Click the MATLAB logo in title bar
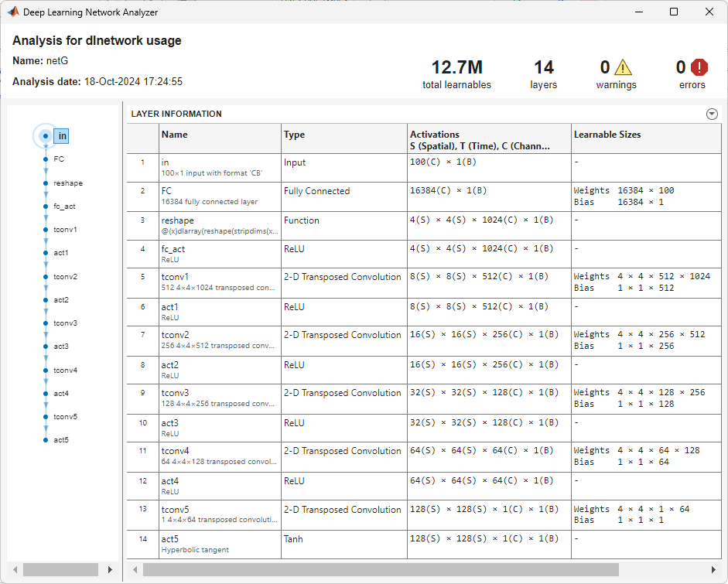 click(x=13, y=12)
